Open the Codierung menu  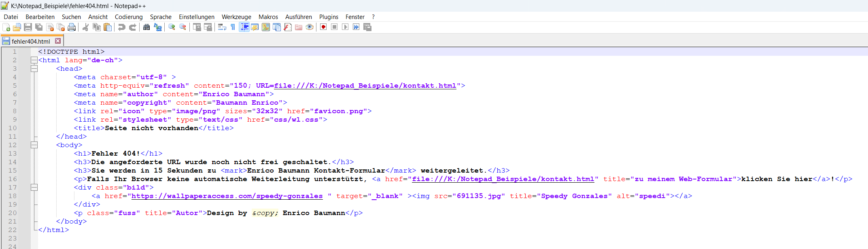[128, 17]
